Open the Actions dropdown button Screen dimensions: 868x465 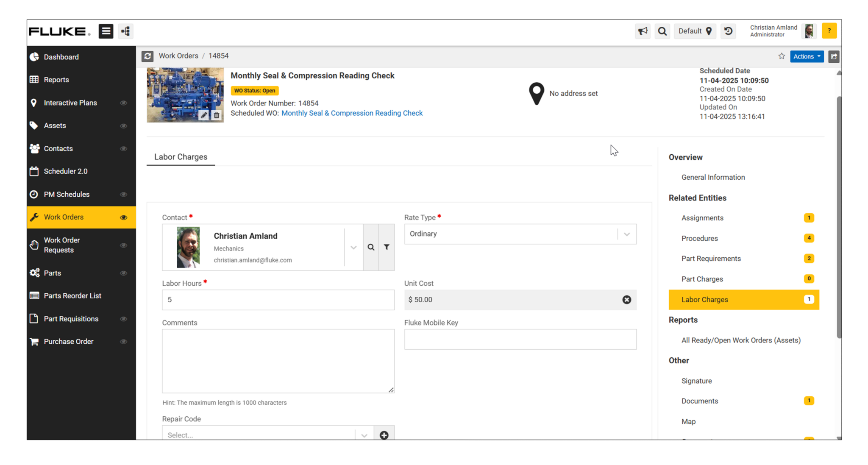tap(807, 56)
